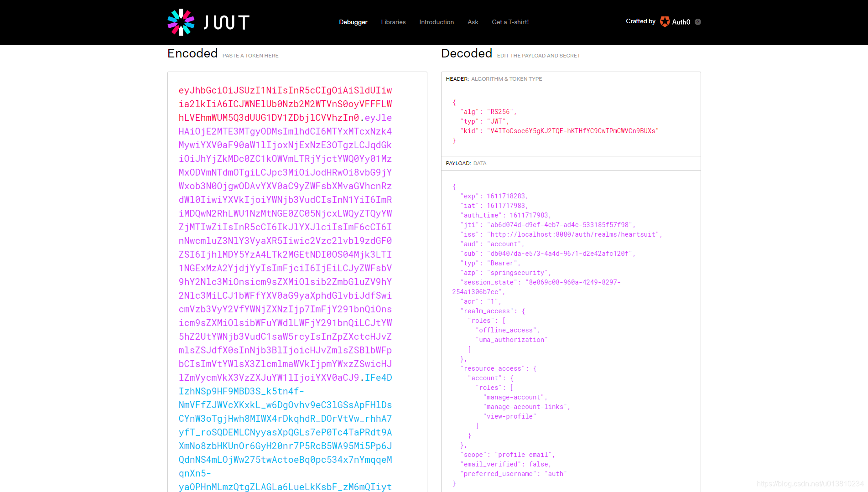
Task: Open the Introduction page
Action: point(437,22)
